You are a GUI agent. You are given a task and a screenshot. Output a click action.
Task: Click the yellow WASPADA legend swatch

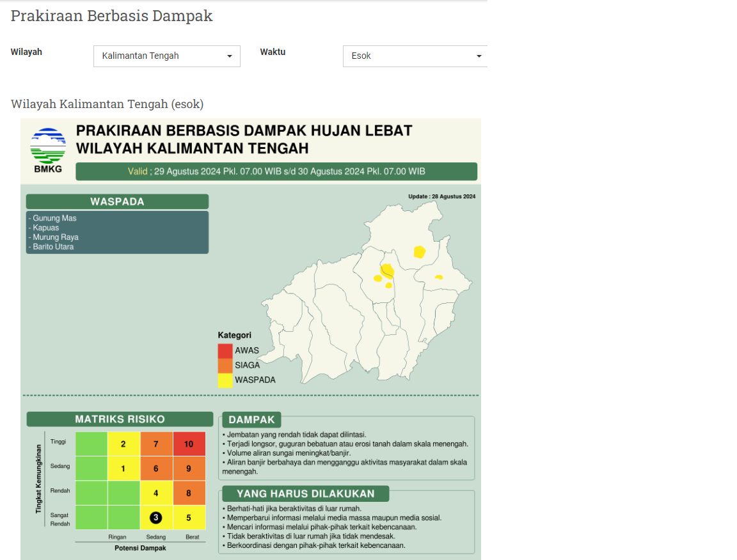225,380
